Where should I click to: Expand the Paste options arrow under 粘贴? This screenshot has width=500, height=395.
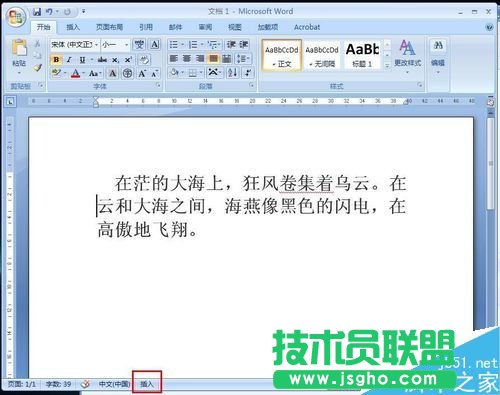click(19, 73)
